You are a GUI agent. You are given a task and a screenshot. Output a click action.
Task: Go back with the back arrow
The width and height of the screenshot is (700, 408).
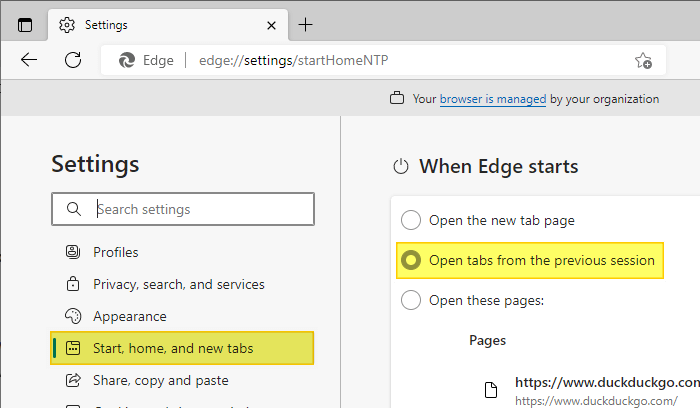(x=29, y=60)
